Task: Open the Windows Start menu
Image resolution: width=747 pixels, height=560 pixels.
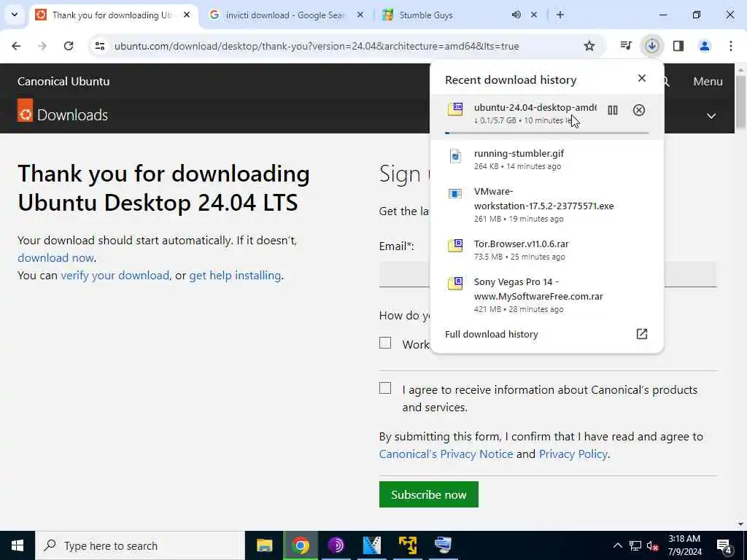Action: click(x=18, y=545)
